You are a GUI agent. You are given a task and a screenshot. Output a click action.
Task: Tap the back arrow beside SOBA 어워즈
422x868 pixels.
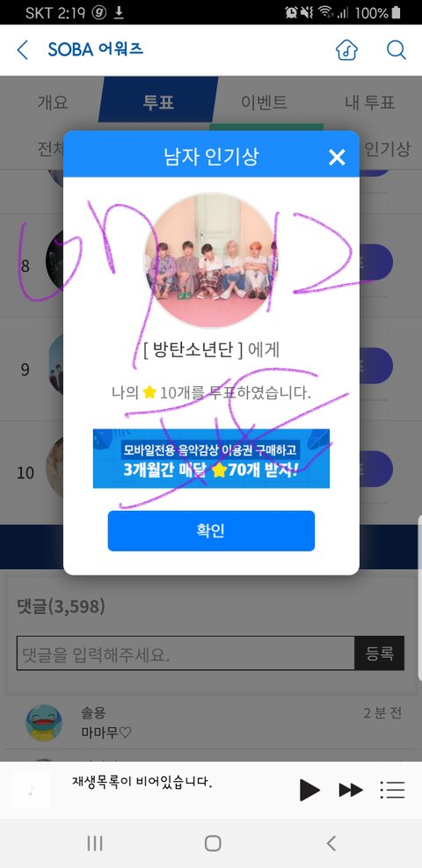(x=22, y=50)
